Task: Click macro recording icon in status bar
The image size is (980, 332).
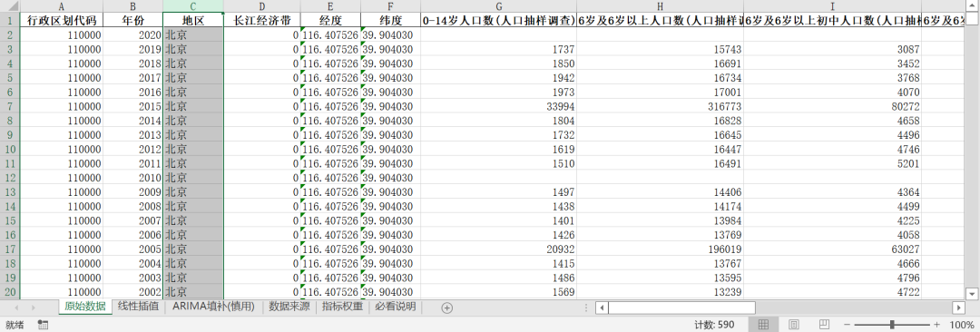Action: 44,325
